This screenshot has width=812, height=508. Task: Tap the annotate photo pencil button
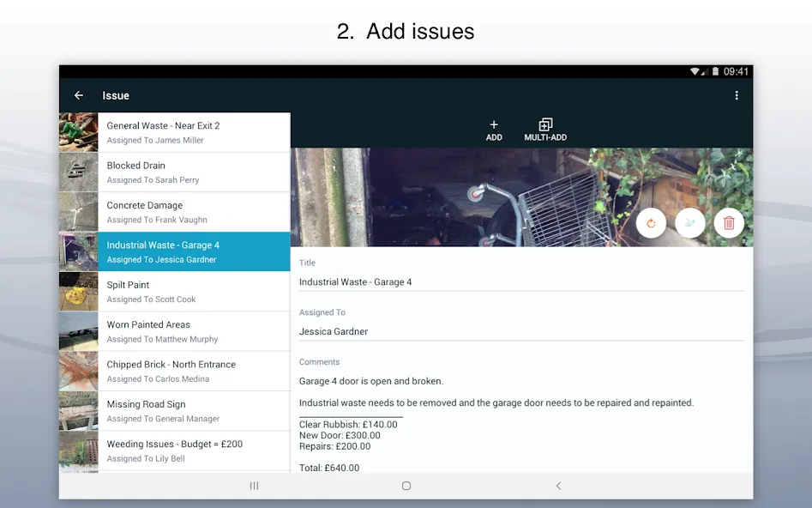(x=689, y=223)
